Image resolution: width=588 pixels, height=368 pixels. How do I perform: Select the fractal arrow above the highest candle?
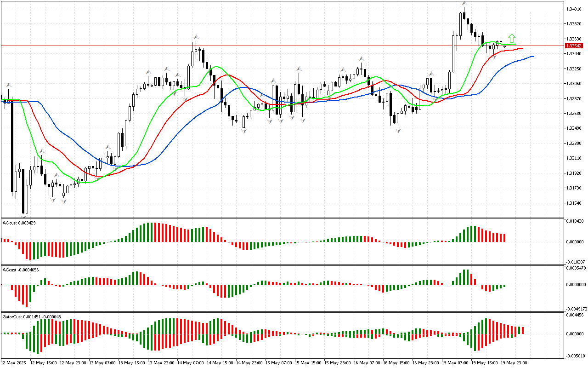465,3
